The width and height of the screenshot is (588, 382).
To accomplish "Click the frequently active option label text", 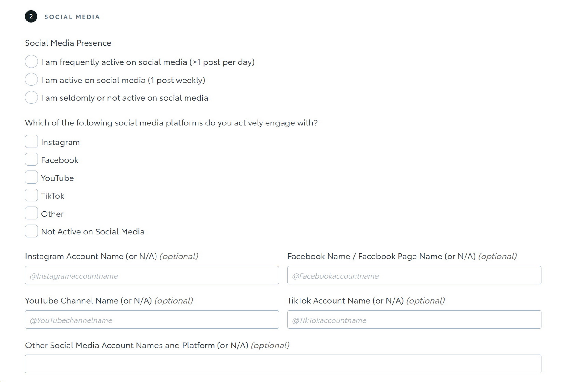I will coord(148,62).
